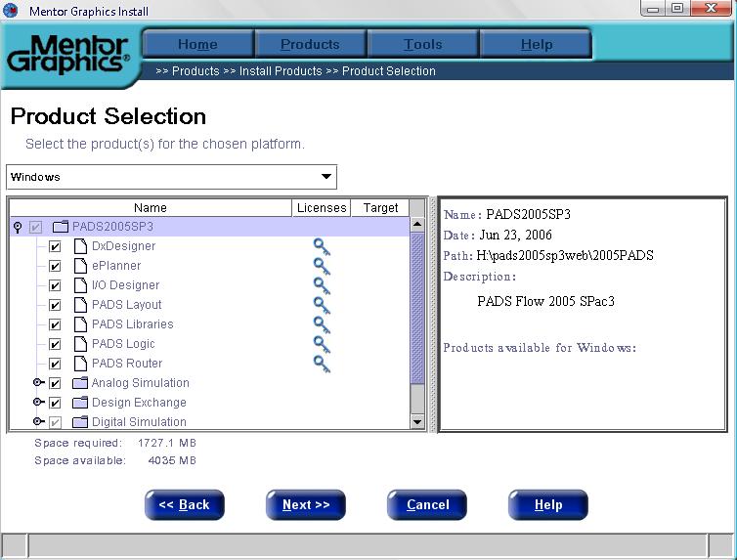The image size is (737, 560).
Task: Click the Design Exchange folder icon
Action: [x=80, y=403]
